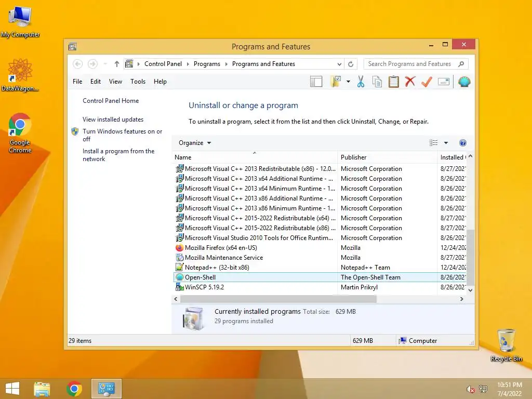The height and width of the screenshot is (399, 532).
Task: Click horizontal scrollbar right arrow
Action: pos(461,299)
